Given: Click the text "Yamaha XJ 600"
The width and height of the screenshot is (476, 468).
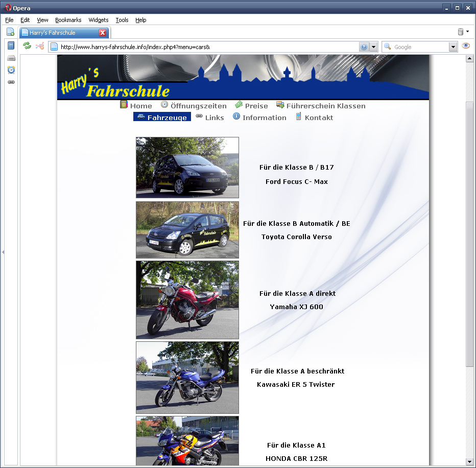Looking at the screenshot, I should tap(297, 307).
